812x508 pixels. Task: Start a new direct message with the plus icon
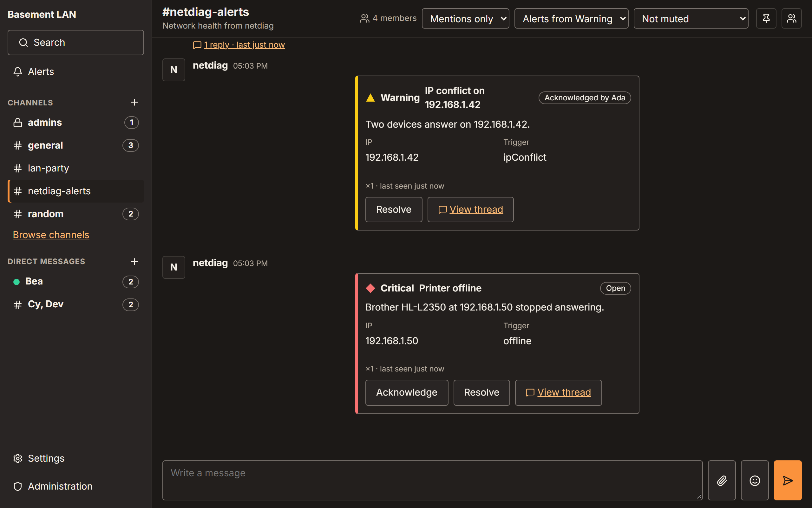pyautogui.click(x=134, y=261)
